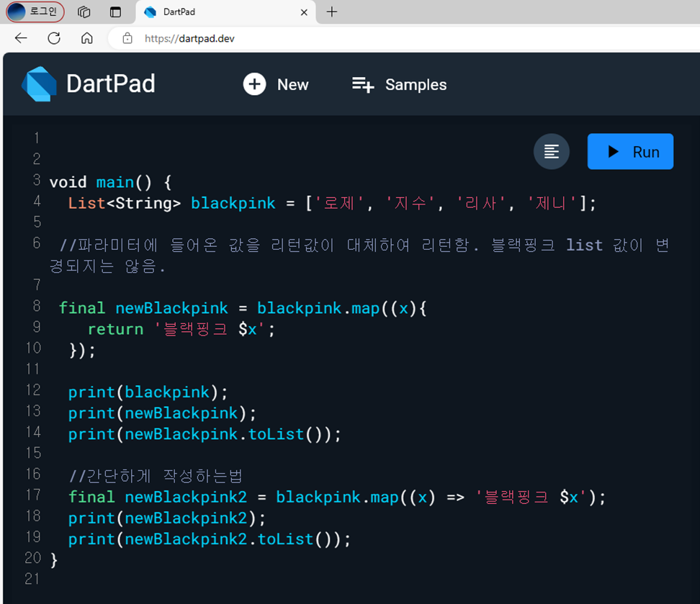The width and height of the screenshot is (700, 604).
Task: Click the comment '//간단하게 작성하는법'
Action: (156, 476)
